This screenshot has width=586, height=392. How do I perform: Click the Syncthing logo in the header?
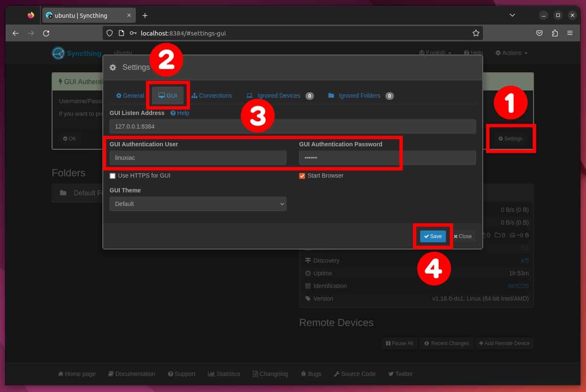[59, 53]
